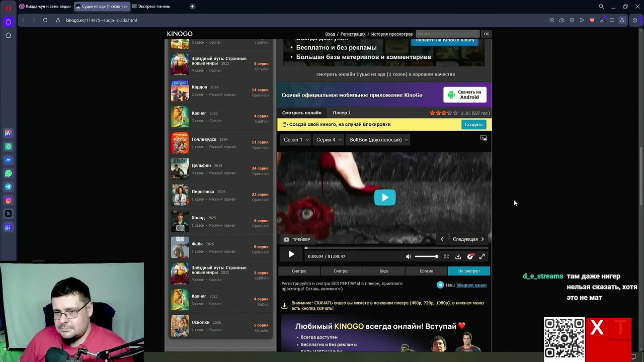
Task: Open the profile account icon
Action: tap(622, 20)
